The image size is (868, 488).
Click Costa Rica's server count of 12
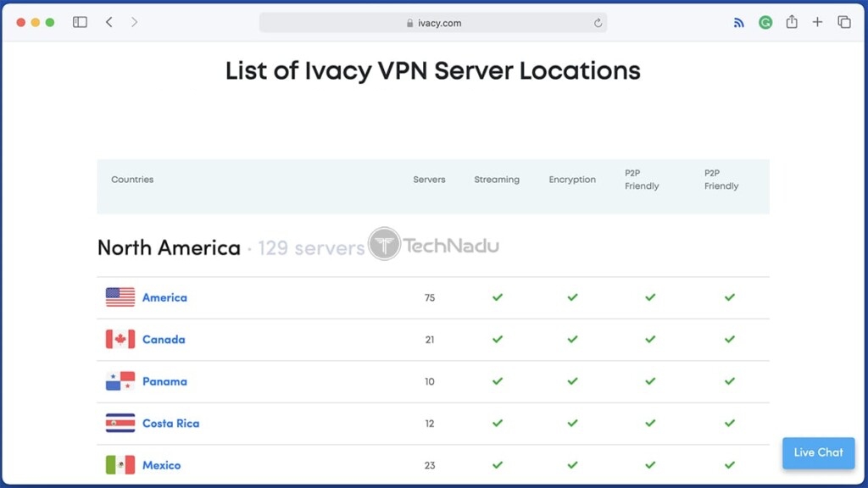[430, 424]
